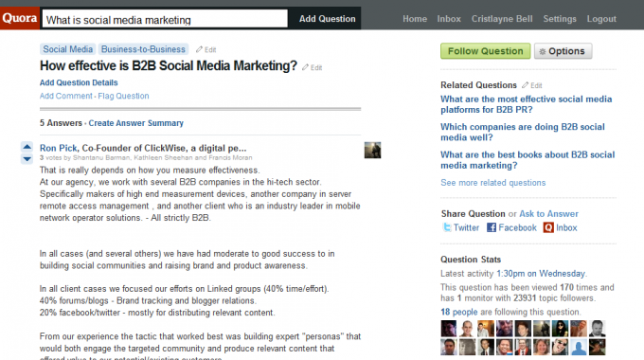Open question about best B2B social media books
Image resolution: width=644 pixels, height=360 pixels.
[528, 160]
